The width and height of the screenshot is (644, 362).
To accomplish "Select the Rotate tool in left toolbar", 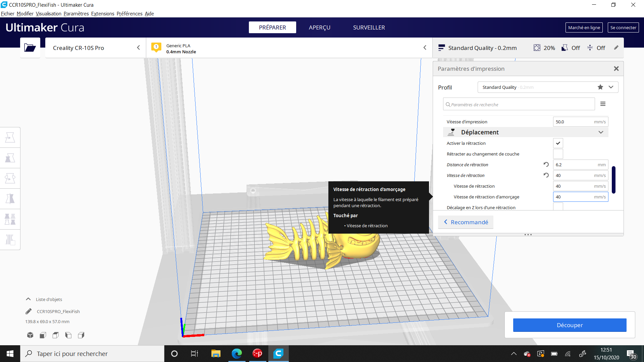I will pyautogui.click(x=10, y=178).
